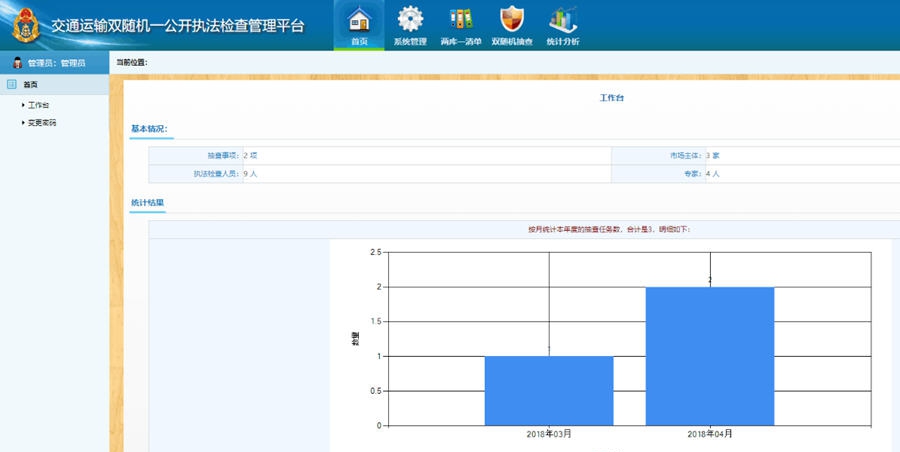Click the blue bar for 2018年03月

tap(548, 390)
